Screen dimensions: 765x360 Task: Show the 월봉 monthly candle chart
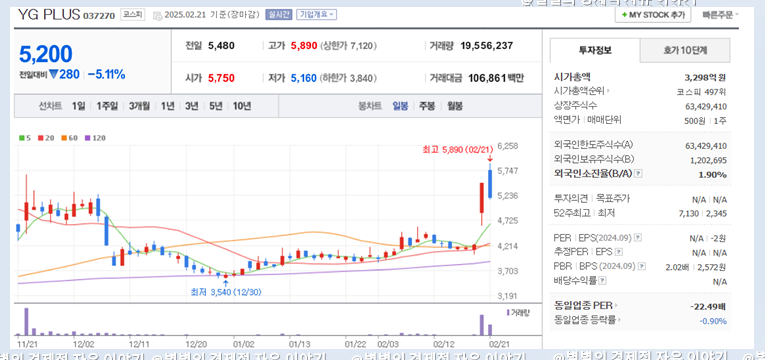pyautogui.click(x=454, y=106)
